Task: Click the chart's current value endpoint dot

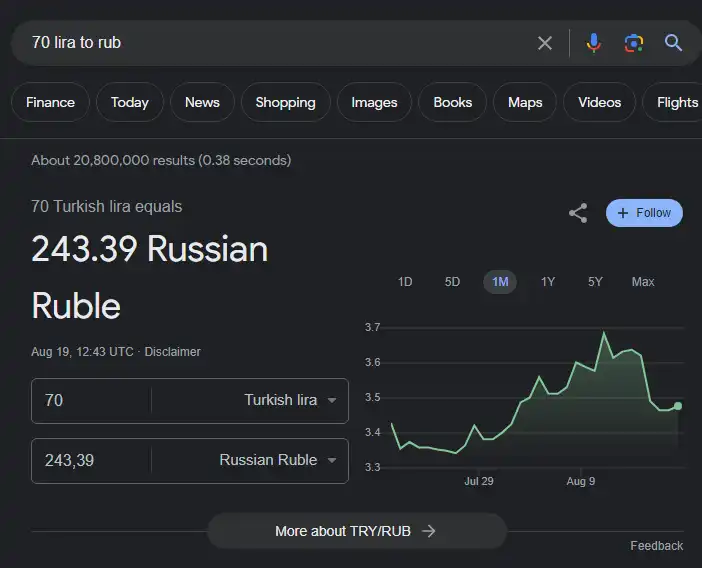Action: pos(678,406)
